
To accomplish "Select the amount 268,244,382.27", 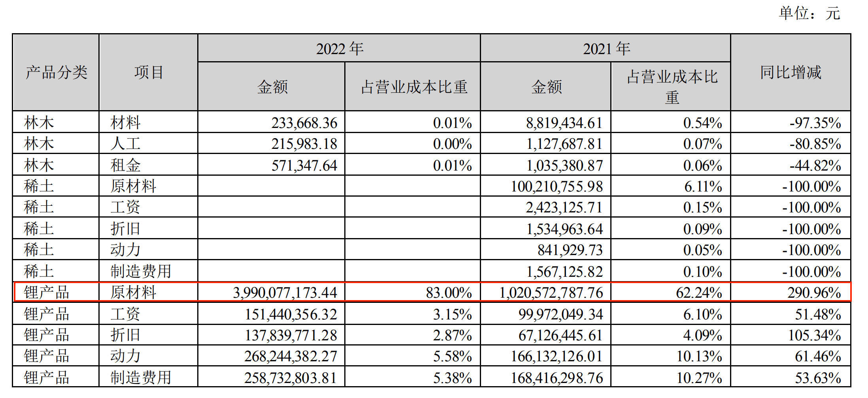I will pyautogui.click(x=291, y=356).
